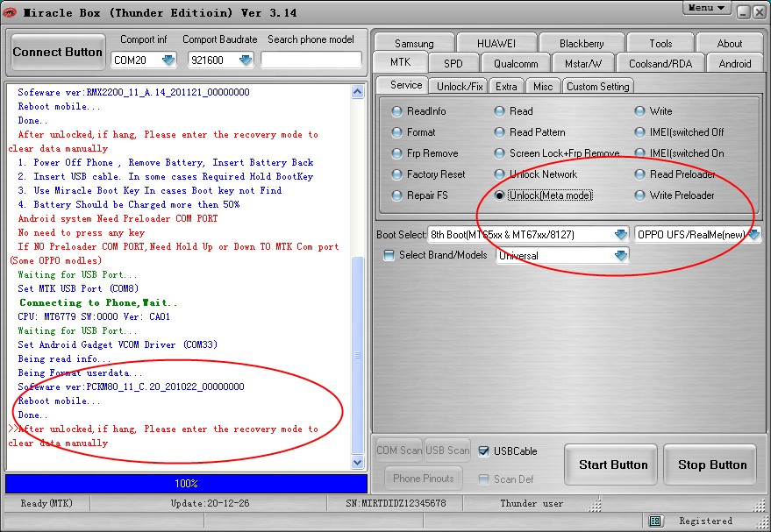Open the Extra sub-tab
The image size is (771, 532).
coord(506,87)
